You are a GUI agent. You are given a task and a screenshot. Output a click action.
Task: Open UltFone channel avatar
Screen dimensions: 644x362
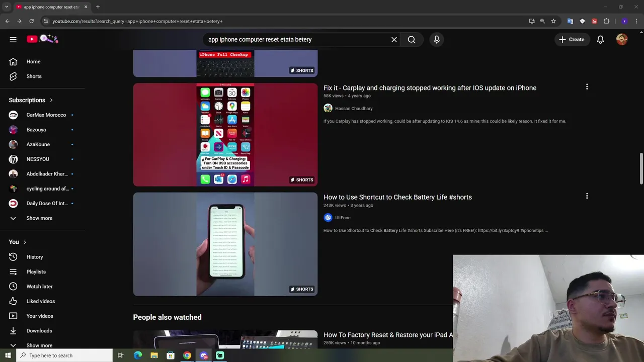(328, 218)
